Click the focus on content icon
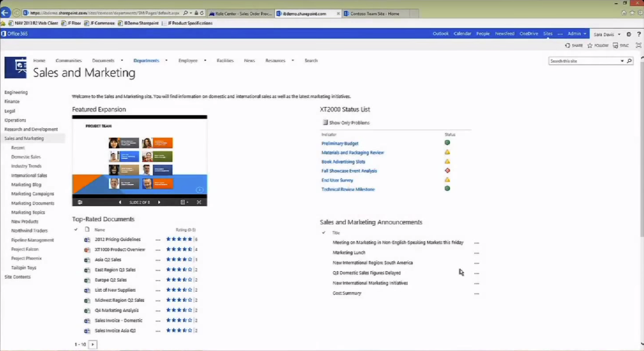 [x=638, y=46]
